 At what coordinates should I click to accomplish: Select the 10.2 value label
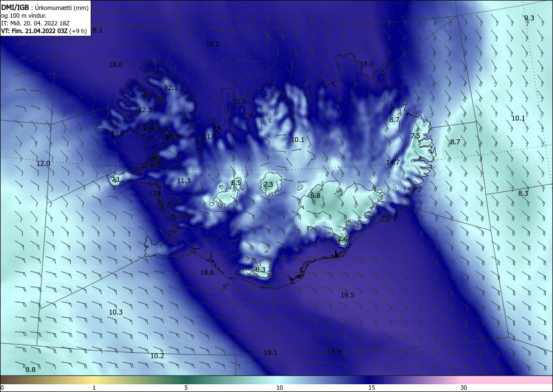[x=157, y=356]
